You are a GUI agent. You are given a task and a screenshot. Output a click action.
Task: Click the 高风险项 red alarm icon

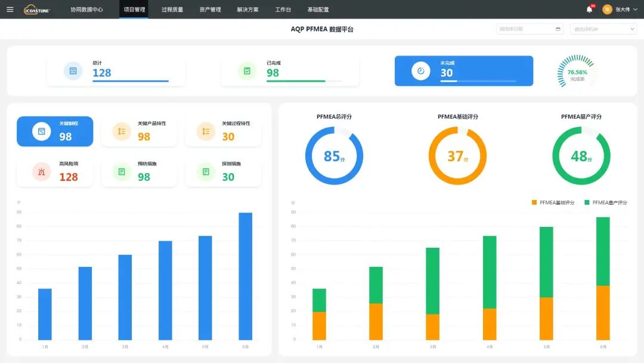click(42, 172)
